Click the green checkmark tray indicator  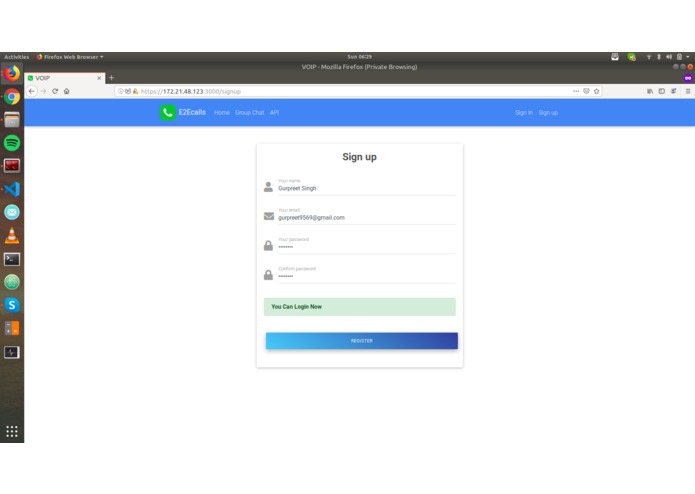coord(632,57)
